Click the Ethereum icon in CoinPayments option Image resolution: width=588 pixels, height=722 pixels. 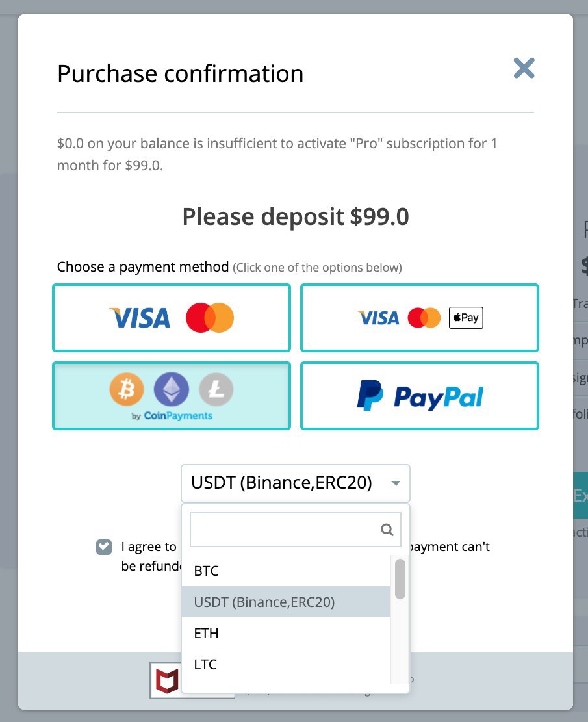[171, 389]
